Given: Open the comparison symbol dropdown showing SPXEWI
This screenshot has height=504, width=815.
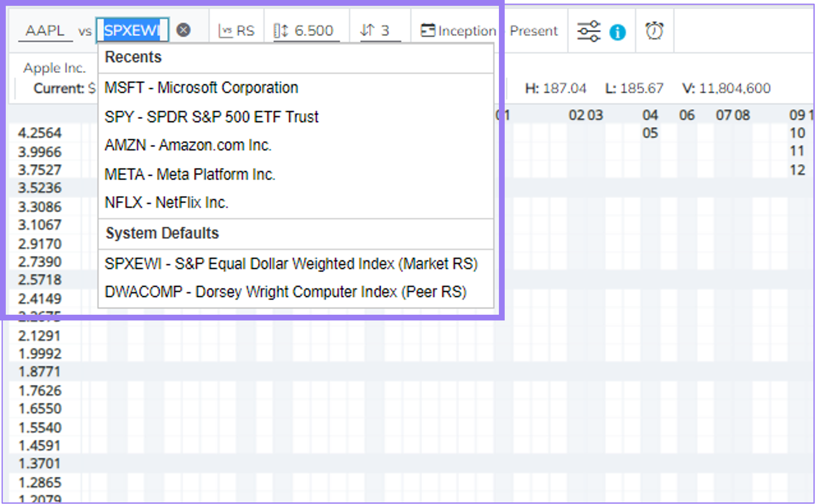Looking at the screenshot, I should [x=132, y=29].
